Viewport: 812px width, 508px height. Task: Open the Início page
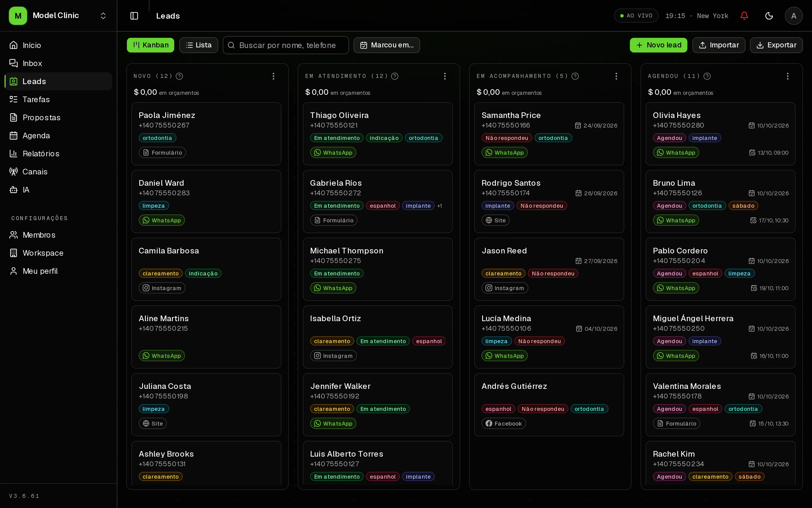coord(58,45)
